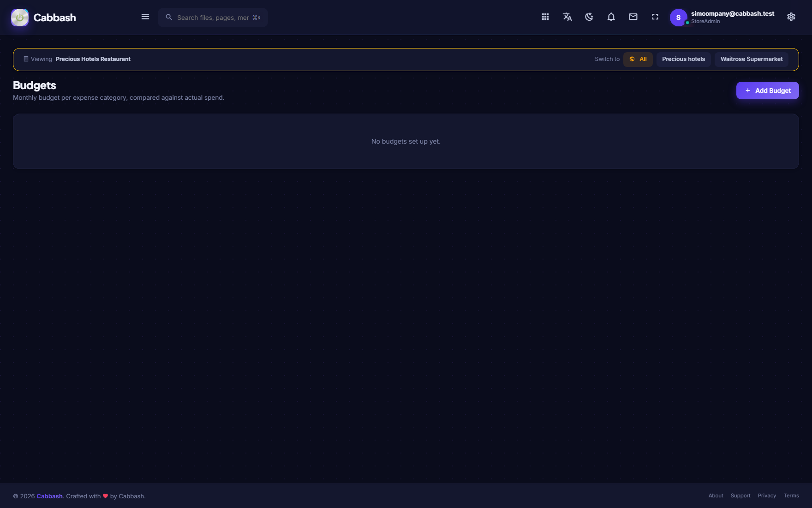
Task: Open the settings gear
Action: [x=791, y=17]
